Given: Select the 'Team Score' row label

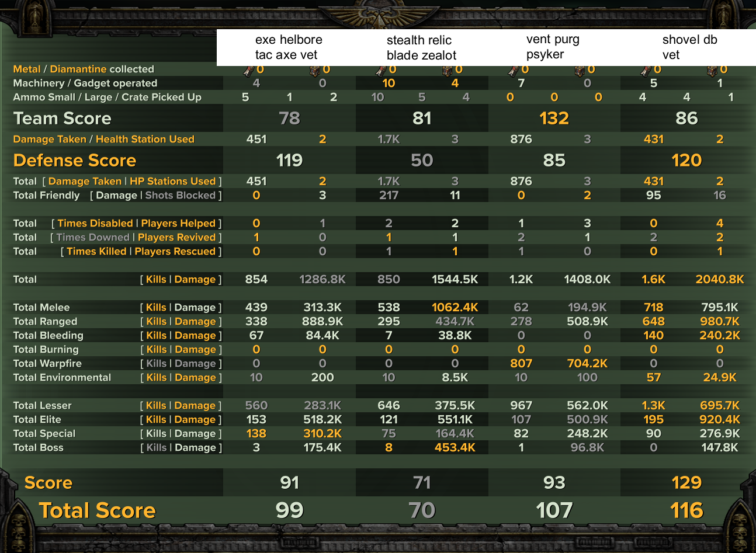Looking at the screenshot, I should coord(63,119).
